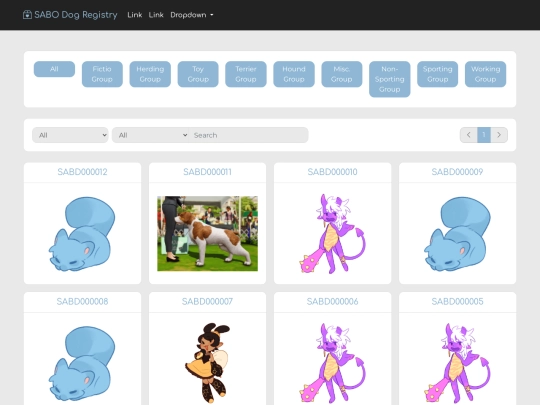540x405 pixels.
Task: Click blue cat image under SABD000012
Action: [x=82, y=234]
